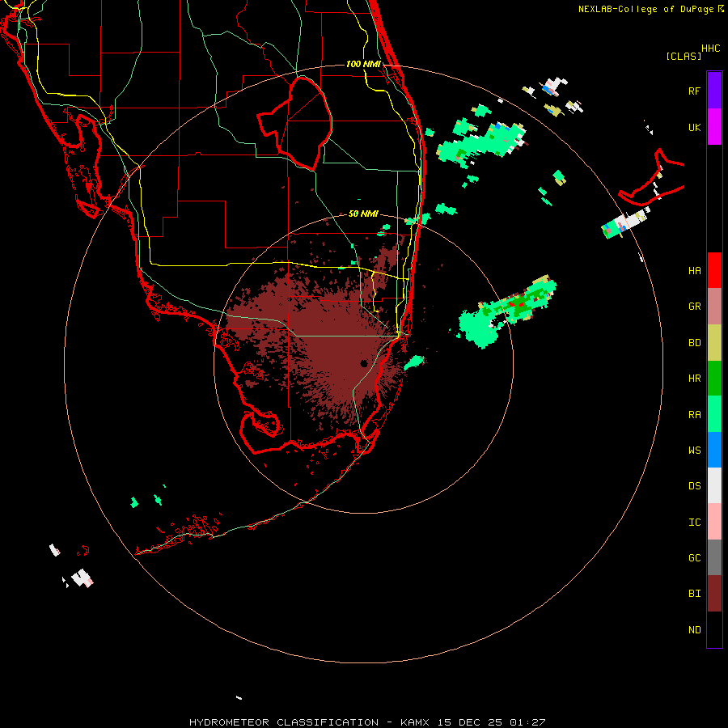Click the IC pink legend swatch
The image size is (728, 728).
pyautogui.click(x=714, y=522)
